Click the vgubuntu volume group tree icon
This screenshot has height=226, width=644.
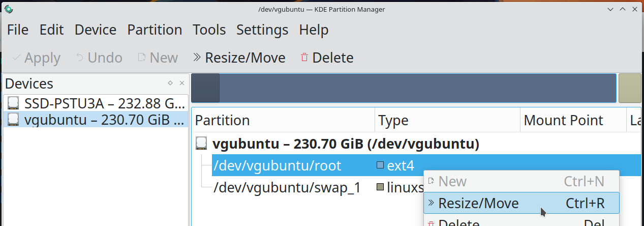(x=202, y=144)
